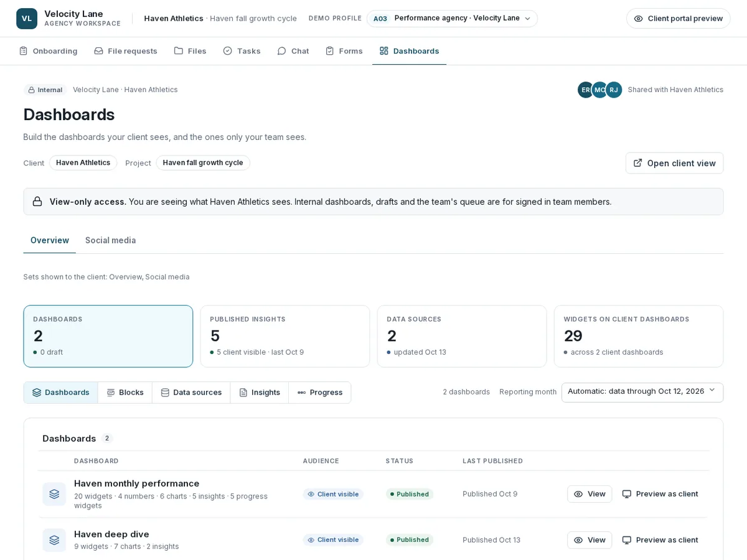Click the RJ team member avatar
Screen dimensions: 747x560
click(614, 90)
